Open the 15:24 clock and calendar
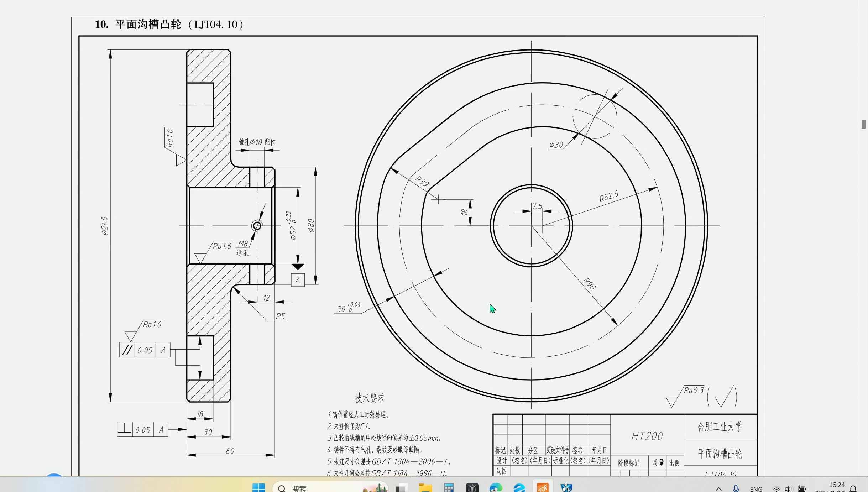868x492 pixels. 836,487
